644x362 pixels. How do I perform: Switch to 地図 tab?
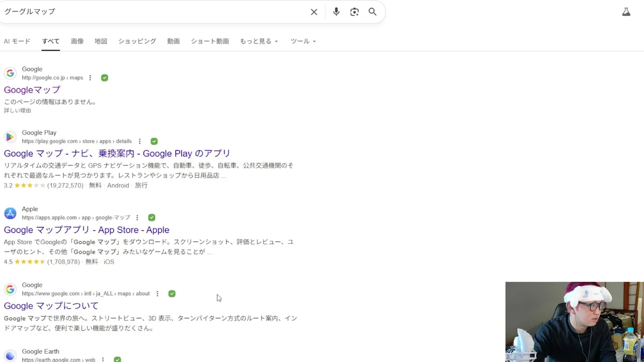point(101,41)
